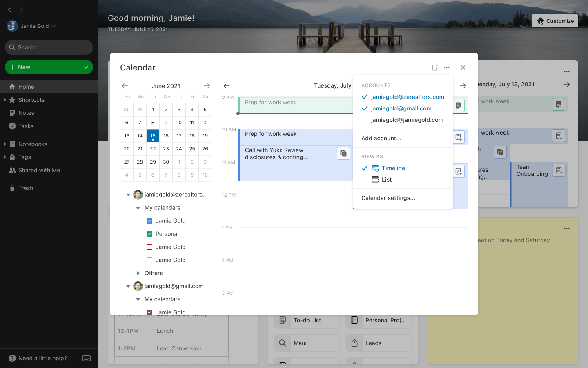Open Tasks in the sidebar
Screen dimensions: 588x368
coord(26,126)
